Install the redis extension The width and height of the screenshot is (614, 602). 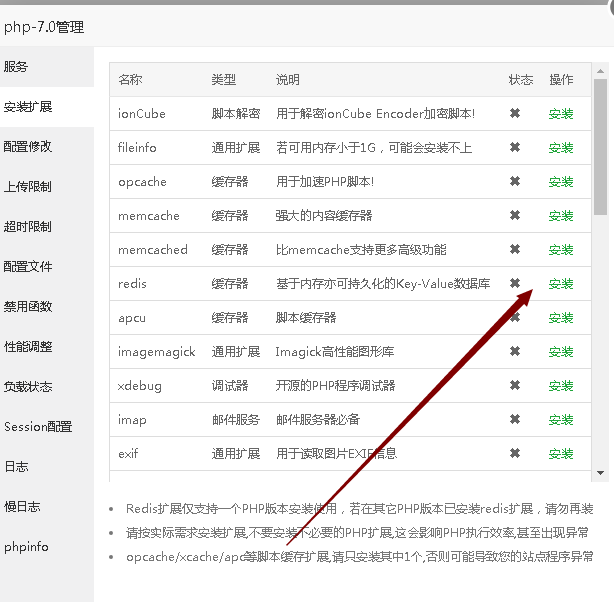click(x=561, y=284)
